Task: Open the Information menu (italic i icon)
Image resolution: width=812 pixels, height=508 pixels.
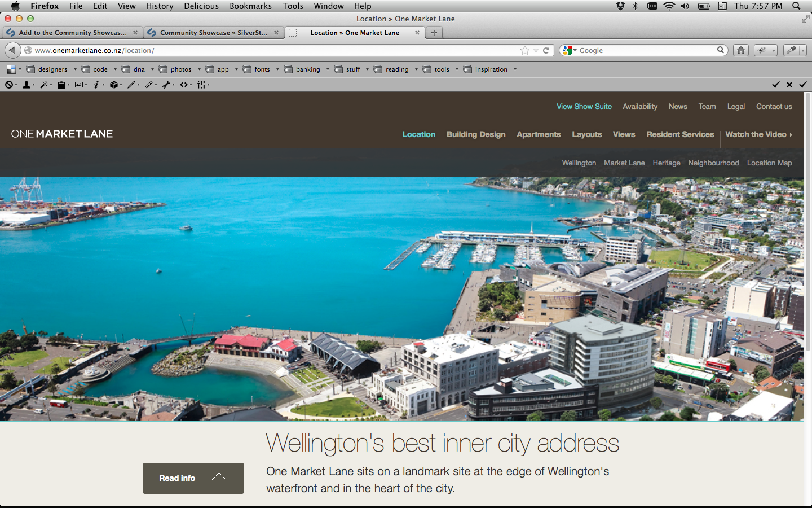Action: pyautogui.click(x=99, y=85)
